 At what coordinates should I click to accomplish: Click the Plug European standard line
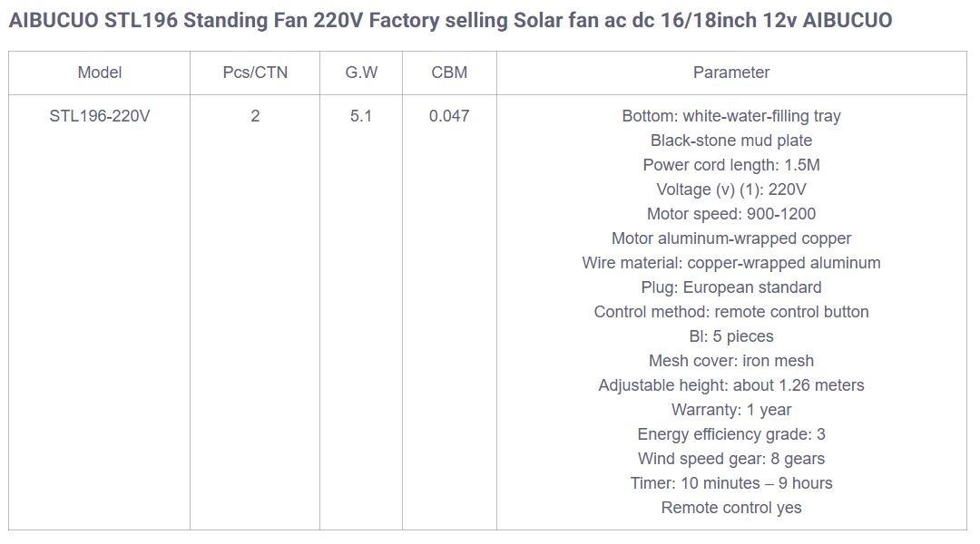point(731,287)
